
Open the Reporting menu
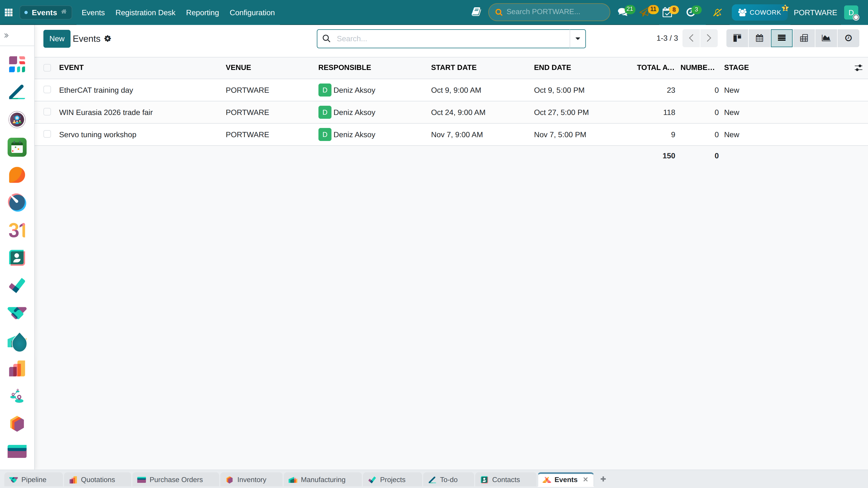[x=202, y=12]
